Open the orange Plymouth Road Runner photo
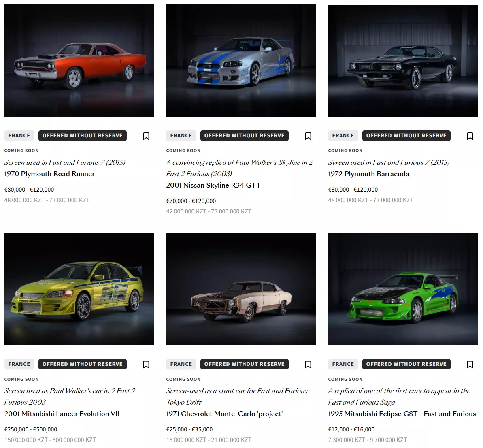This screenshot has height=448, width=483. pos(79,60)
